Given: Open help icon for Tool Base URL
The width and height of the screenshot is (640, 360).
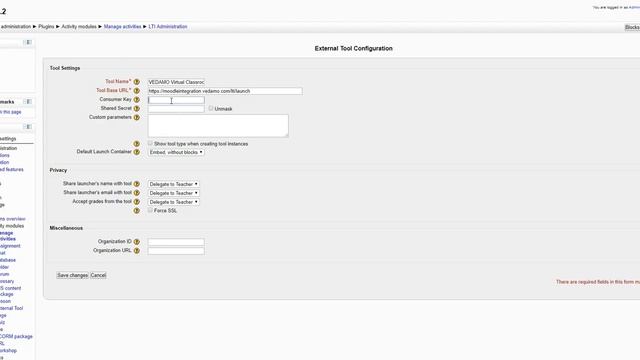Looking at the screenshot, I should pyautogui.click(x=137, y=91).
